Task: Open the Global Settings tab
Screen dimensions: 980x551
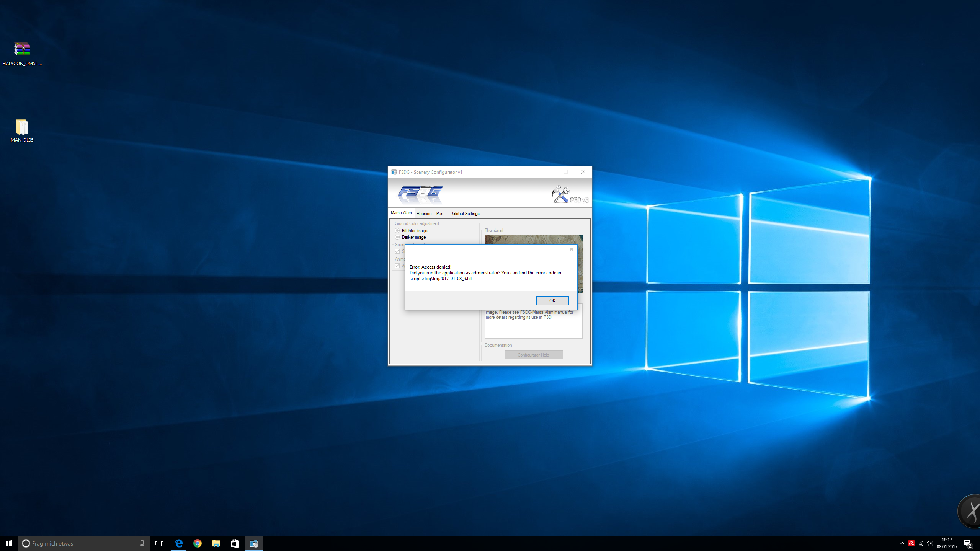Action: (x=465, y=214)
